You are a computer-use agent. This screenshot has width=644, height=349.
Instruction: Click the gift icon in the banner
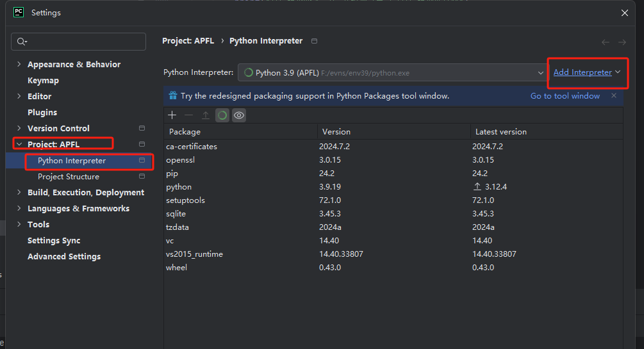tap(173, 95)
